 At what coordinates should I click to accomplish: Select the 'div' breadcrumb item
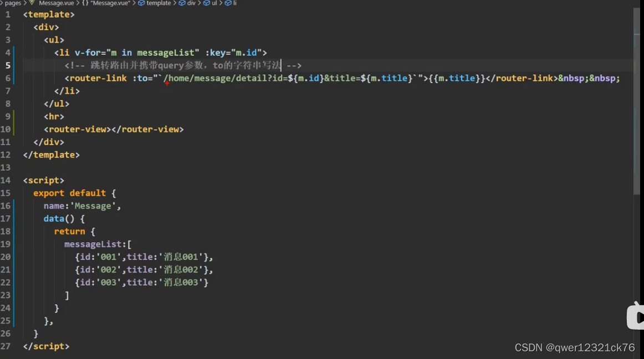(x=191, y=3)
